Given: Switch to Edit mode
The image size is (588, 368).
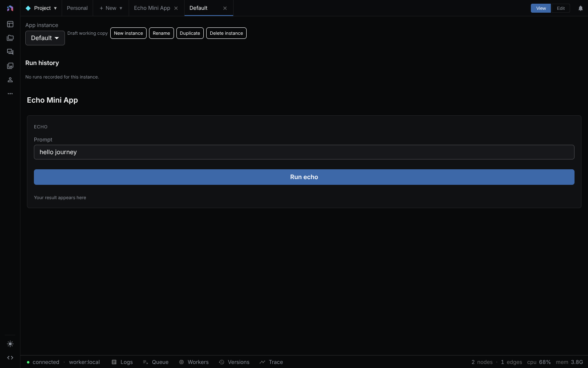Looking at the screenshot, I should (x=561, y=8).
